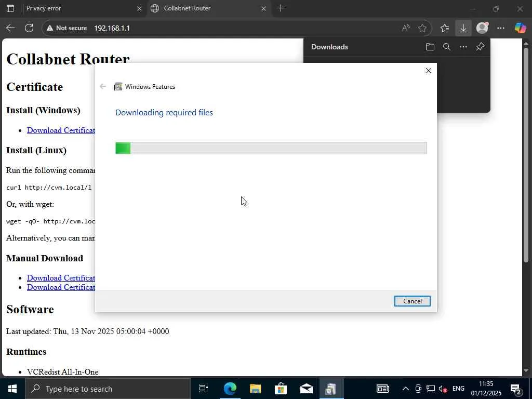This screenshot has height=399, width=532.
Task: Click second Manual Download certificate link
Action: click(x=61, y=287)
